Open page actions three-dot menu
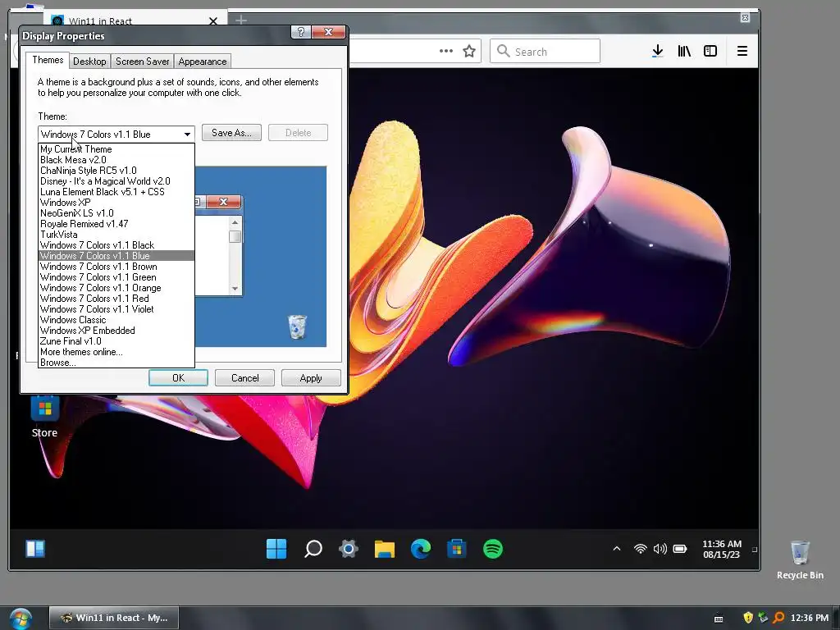This screenshot has width=840, height=630. [x=446, y=52]
